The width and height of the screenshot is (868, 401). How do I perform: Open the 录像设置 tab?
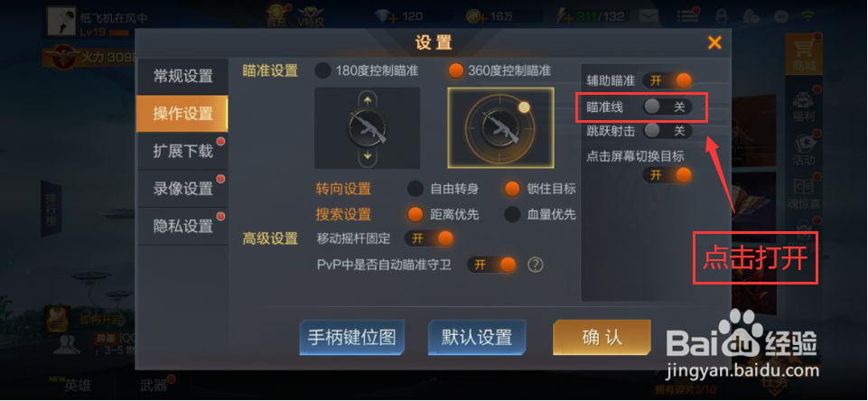point(182,189)
